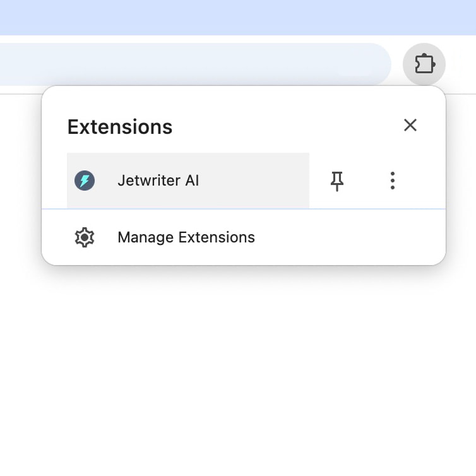Close the Extensions popup
Viewport: 476px width, 476px height.
(x=410, y=125)
